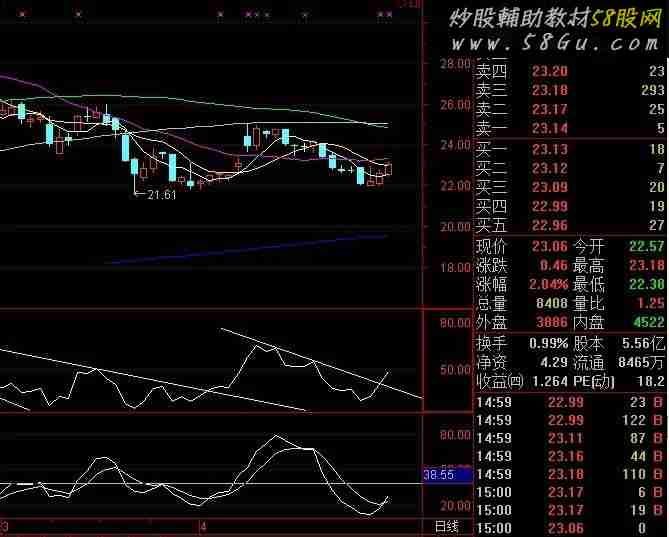Select the 14:59 tick with volume 122
The image size is (669, 537).
[570, 420]
